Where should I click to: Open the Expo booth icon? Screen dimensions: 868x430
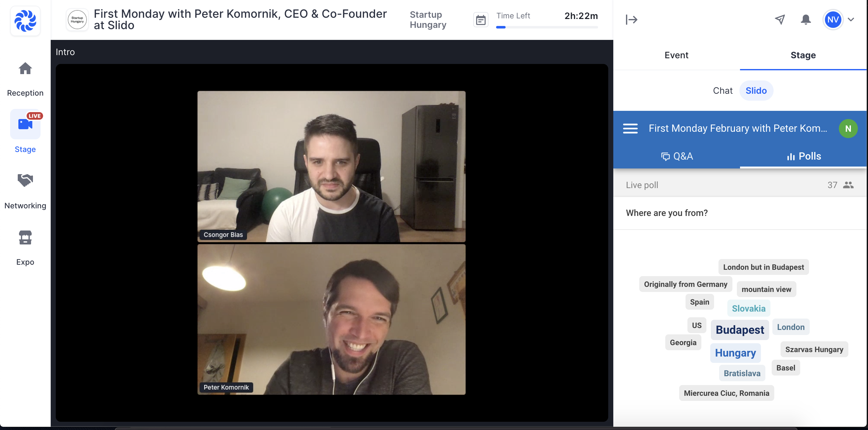point(25,237)
